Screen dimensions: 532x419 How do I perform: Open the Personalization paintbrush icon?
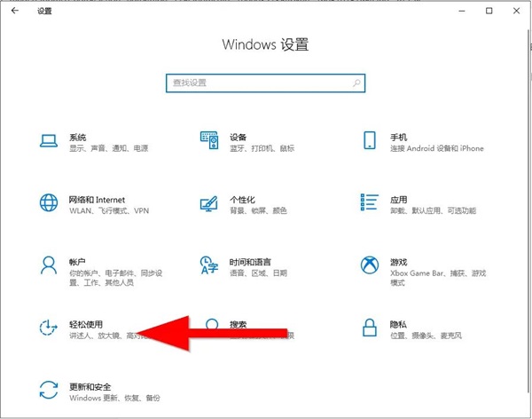[x=208, y=203]
